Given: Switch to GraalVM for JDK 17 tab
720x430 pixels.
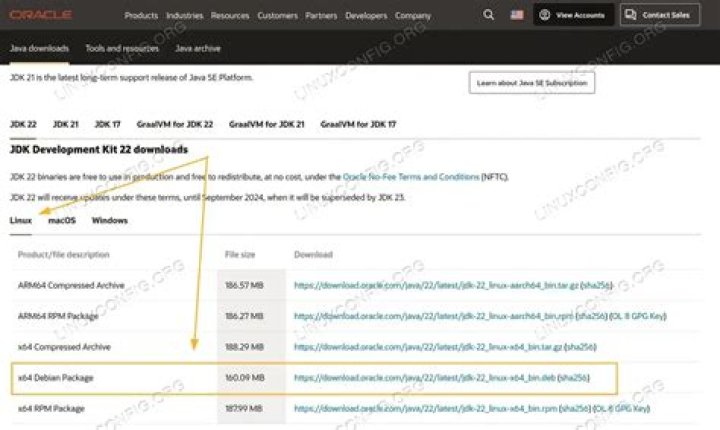Looking at the screenshot, I should 358,124.
